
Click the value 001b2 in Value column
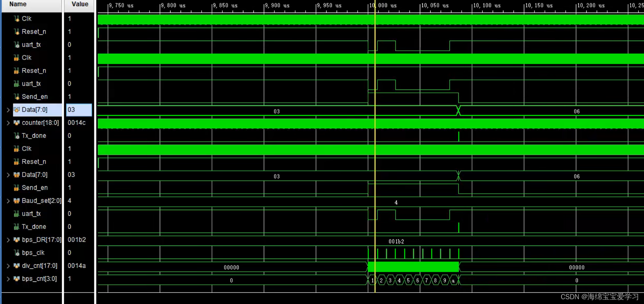point(77,240)
